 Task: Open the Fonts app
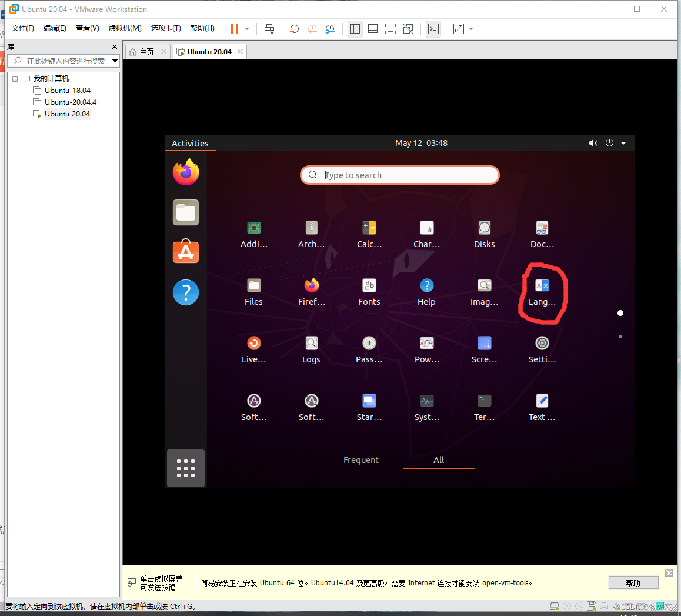(x=369, y=286)
